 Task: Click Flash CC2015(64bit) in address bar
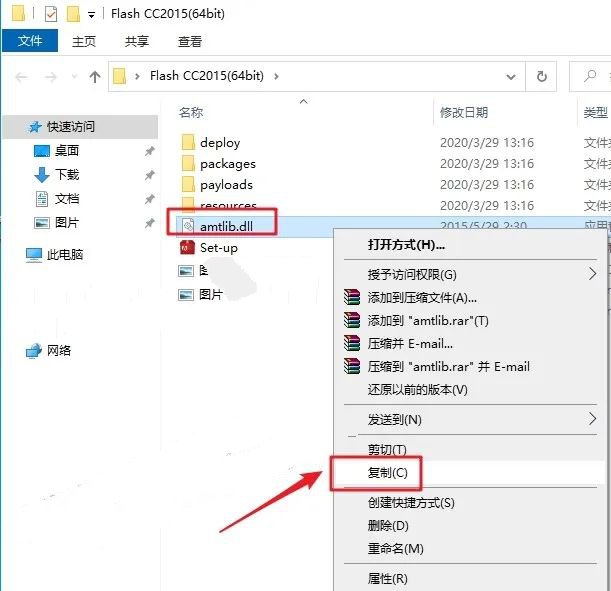pos(207,76)
